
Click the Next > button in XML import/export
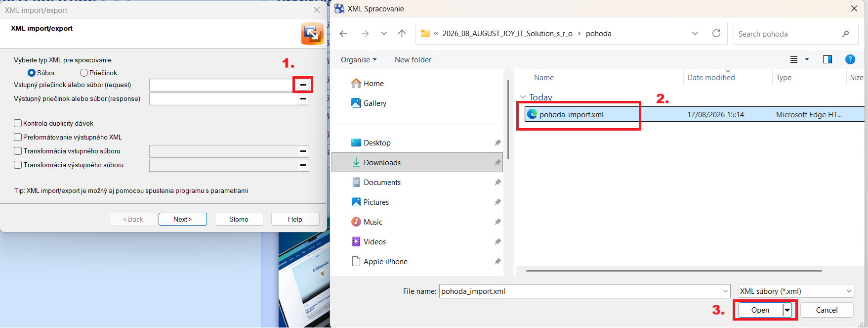click(182, 219)
